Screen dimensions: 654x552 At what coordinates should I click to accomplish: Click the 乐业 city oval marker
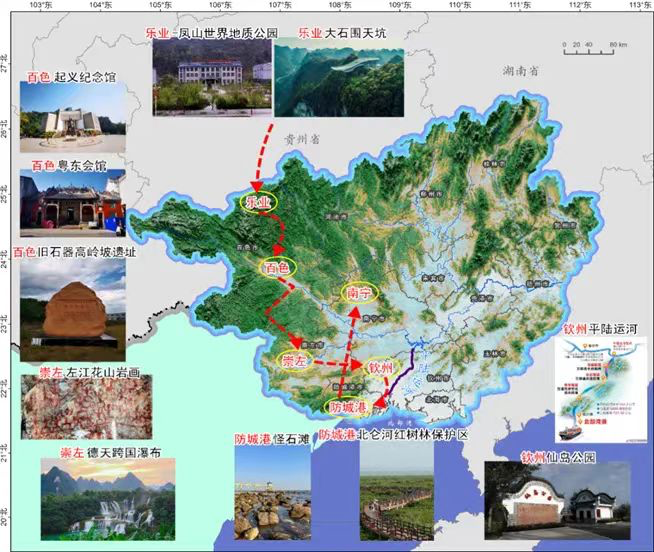(x=258, y=202)
